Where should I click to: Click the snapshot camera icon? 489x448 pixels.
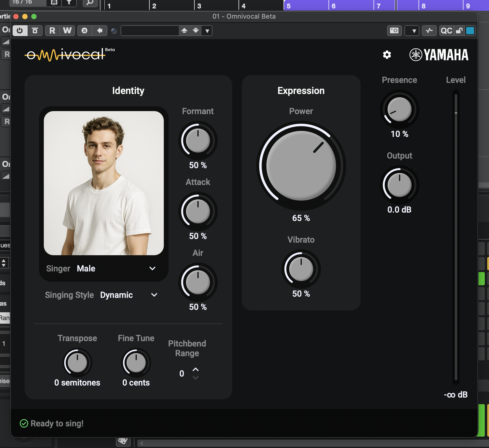pos(394,31)
